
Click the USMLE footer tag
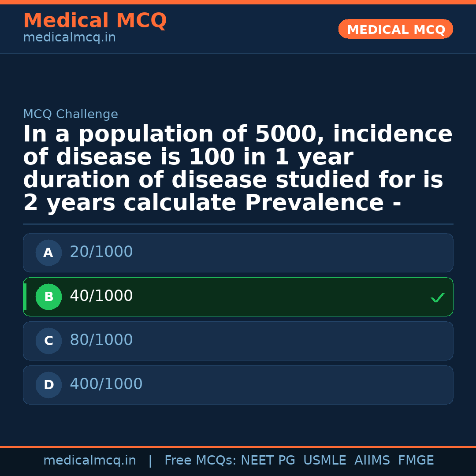coord(324,461)
